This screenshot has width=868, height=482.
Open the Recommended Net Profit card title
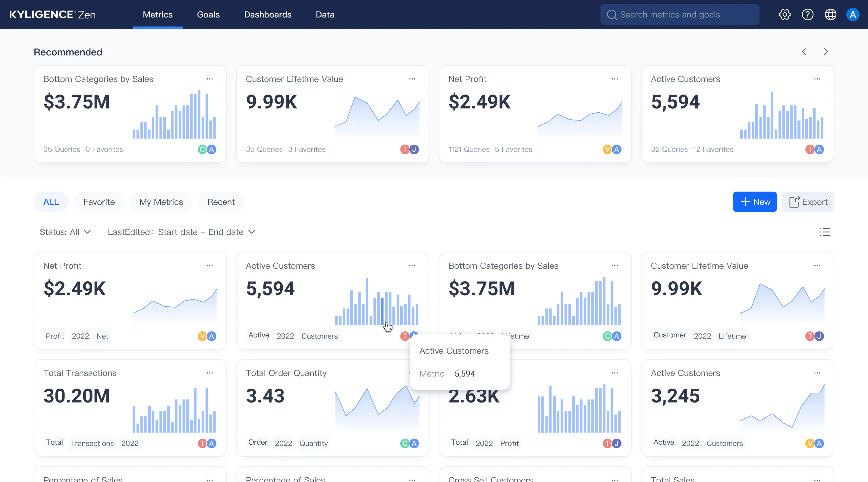467,79
